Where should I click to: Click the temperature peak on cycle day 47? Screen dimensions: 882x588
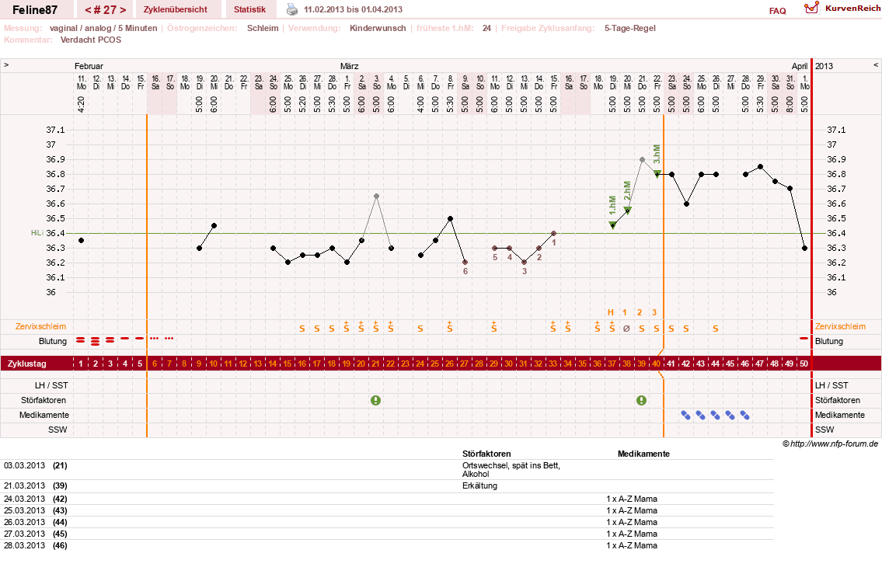coord(761,166)
